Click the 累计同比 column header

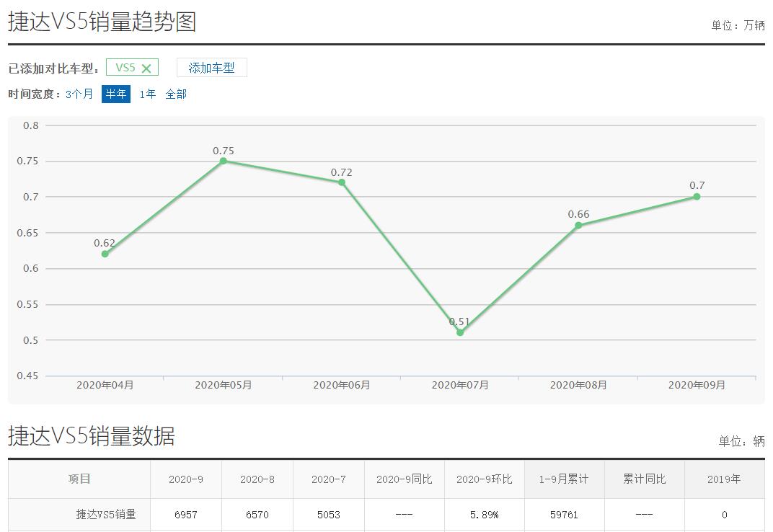645,479
